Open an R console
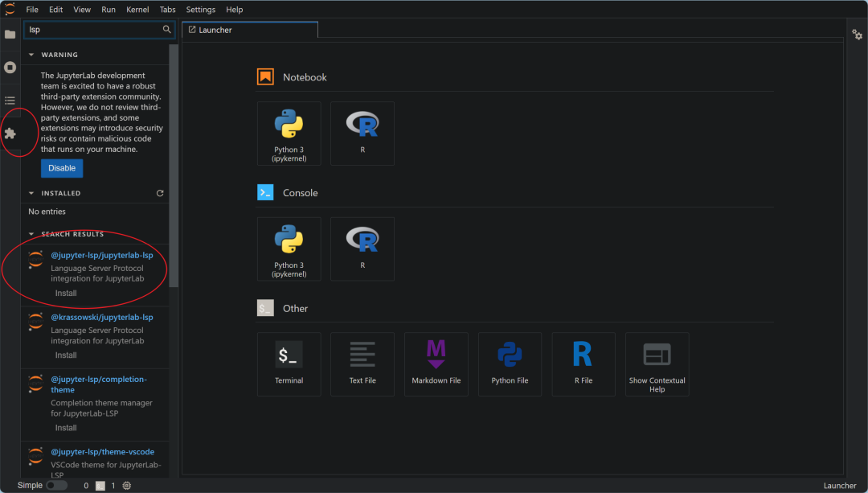The width and height of the screenshot is (868, 493). 362,249
